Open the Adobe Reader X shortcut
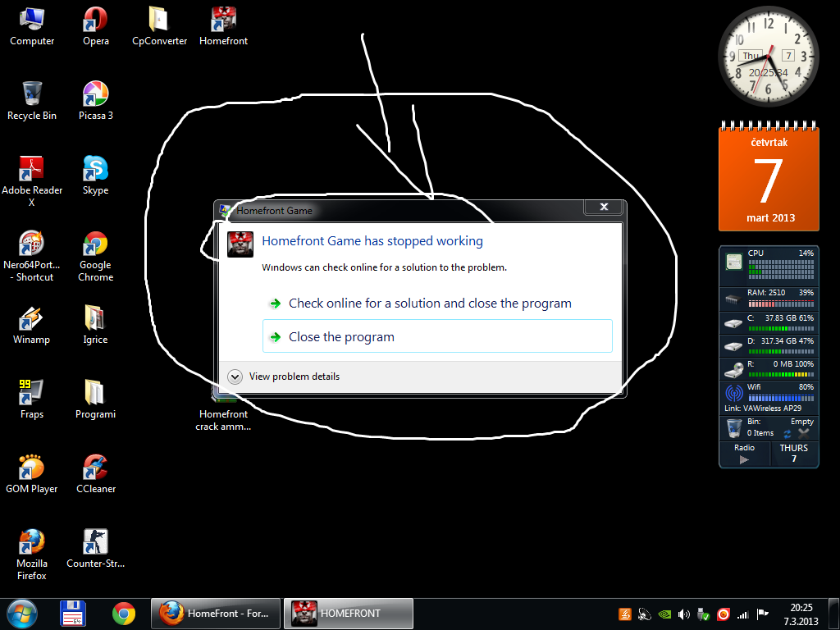 coord(32,181)
